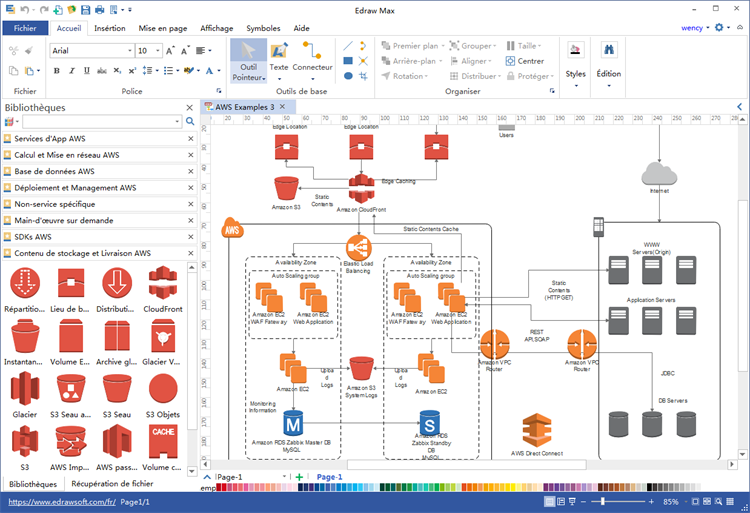Toggle bold formatting

tap(56, 71)
